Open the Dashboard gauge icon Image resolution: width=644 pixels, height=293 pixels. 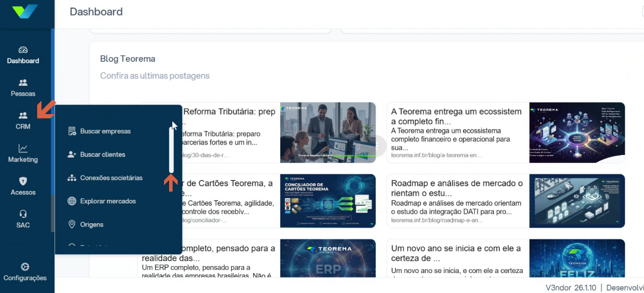(23, 50)
